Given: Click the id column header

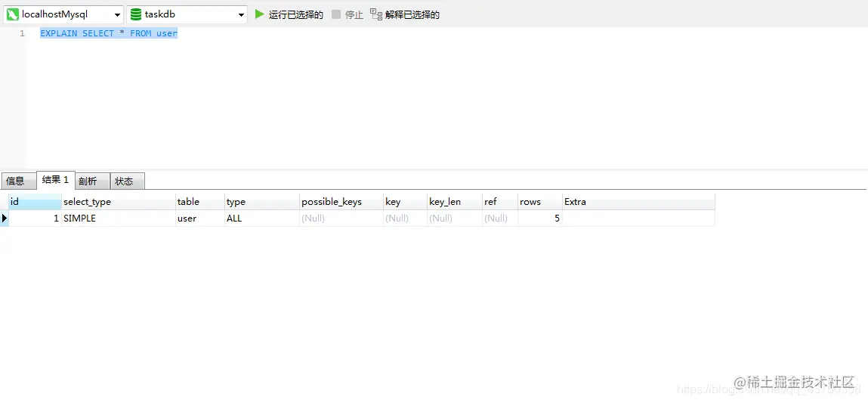Looking at the screenshot, I should pos(35,202).
